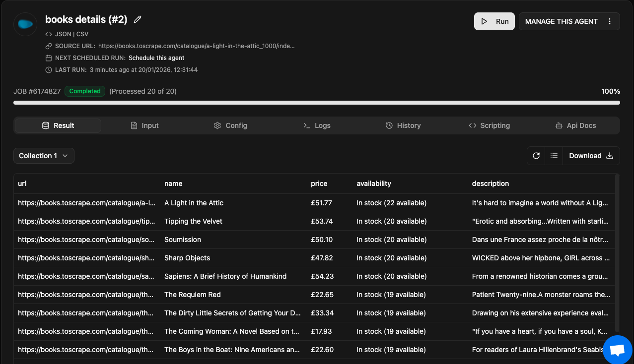Switch to the Input tab
The image size is (634, 364).
coord(144,125)
